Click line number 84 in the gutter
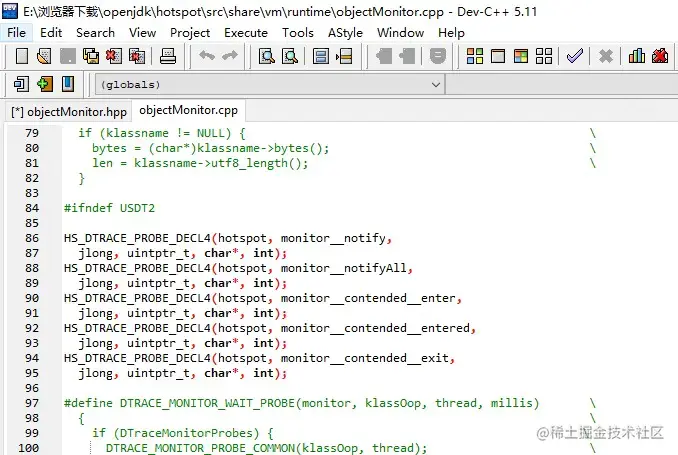The width and height of the screenshot is (678, 455). click(x=32, y=208)
